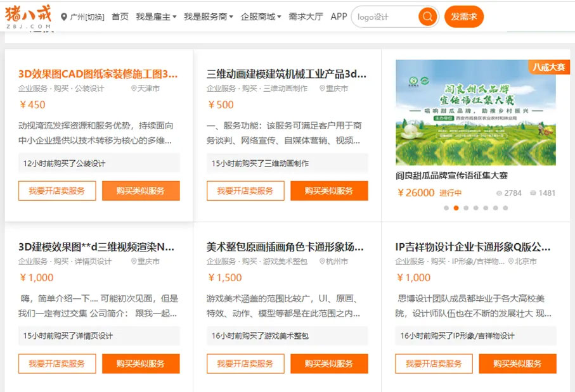
Task: Click 购买类似服务 for the ¥450 service
Action: tap(141, 191)
